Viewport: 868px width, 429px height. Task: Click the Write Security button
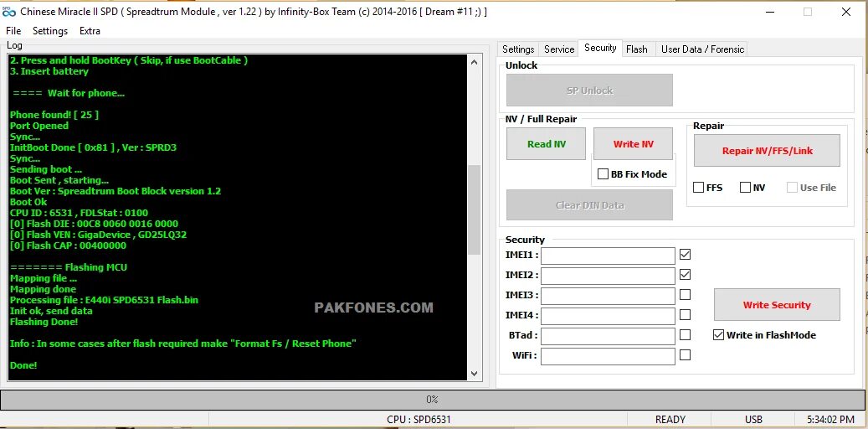point(777,305)
